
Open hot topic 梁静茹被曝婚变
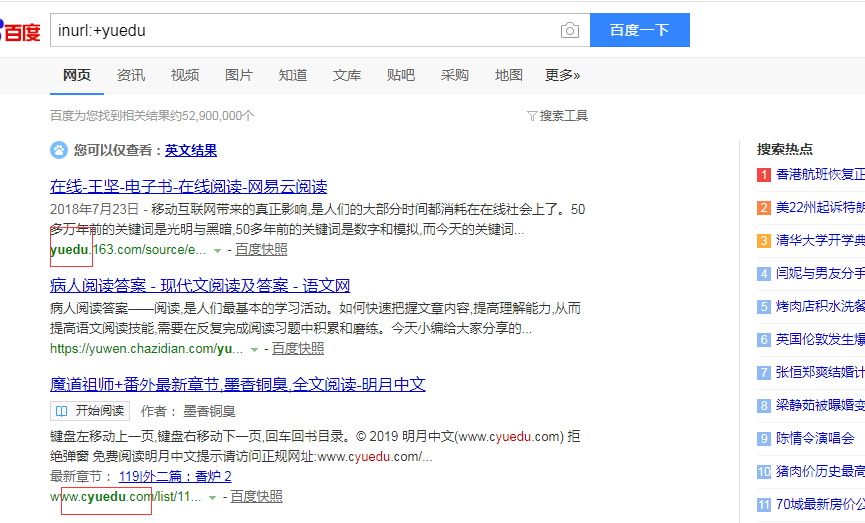[x=820, y=405]
